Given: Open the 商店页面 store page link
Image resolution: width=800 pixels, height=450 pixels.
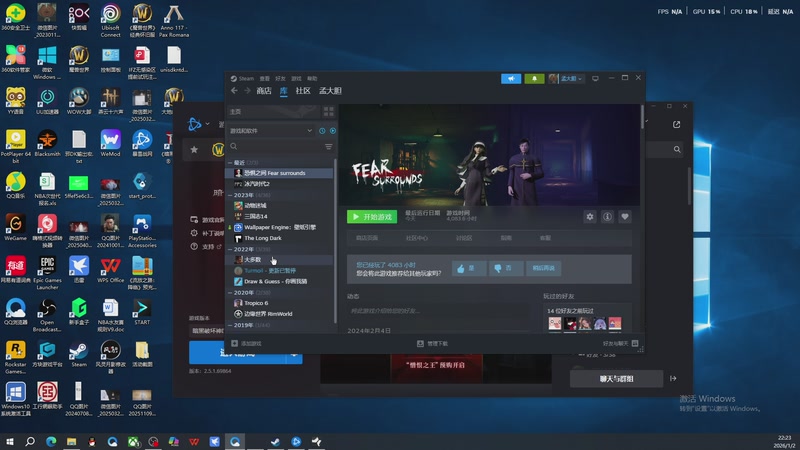Looking at the screenshot, I should pyautogui.click(x=367, y=238).
